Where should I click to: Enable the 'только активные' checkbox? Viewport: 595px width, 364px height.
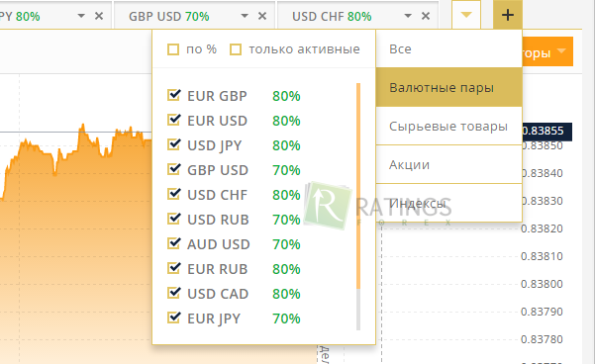click(x=236, y=49)
